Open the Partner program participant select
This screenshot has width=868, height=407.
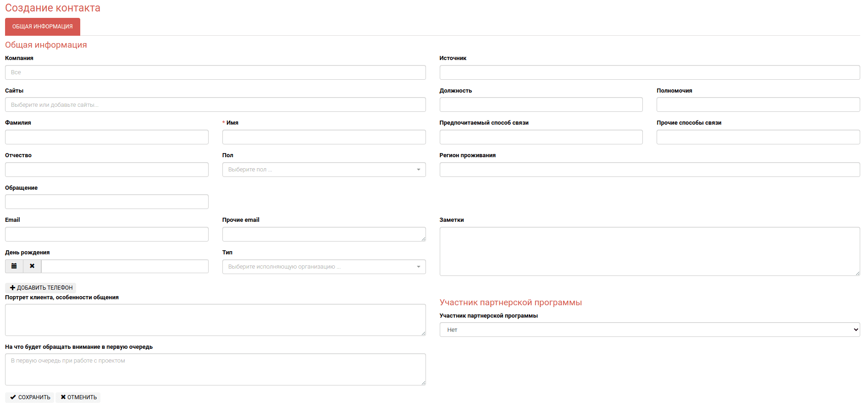click(649, 330)
